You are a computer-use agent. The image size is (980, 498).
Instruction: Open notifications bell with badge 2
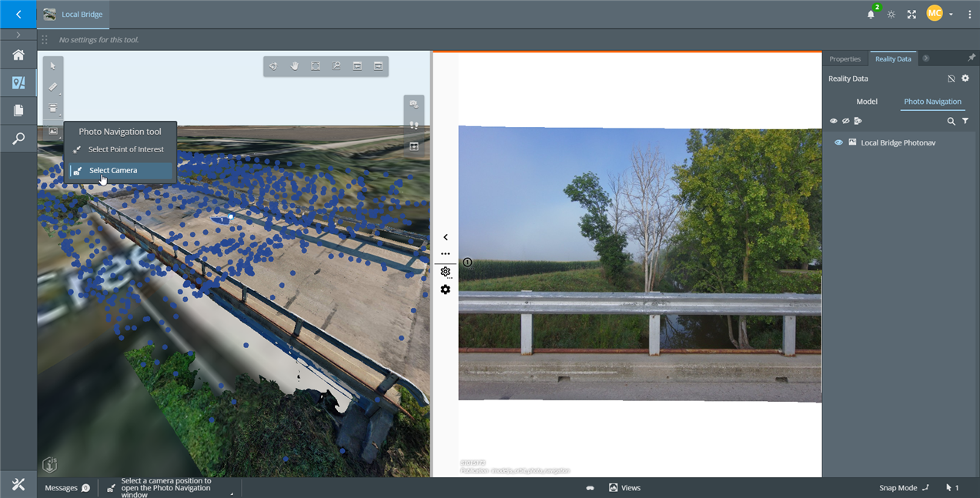[871, 14]
